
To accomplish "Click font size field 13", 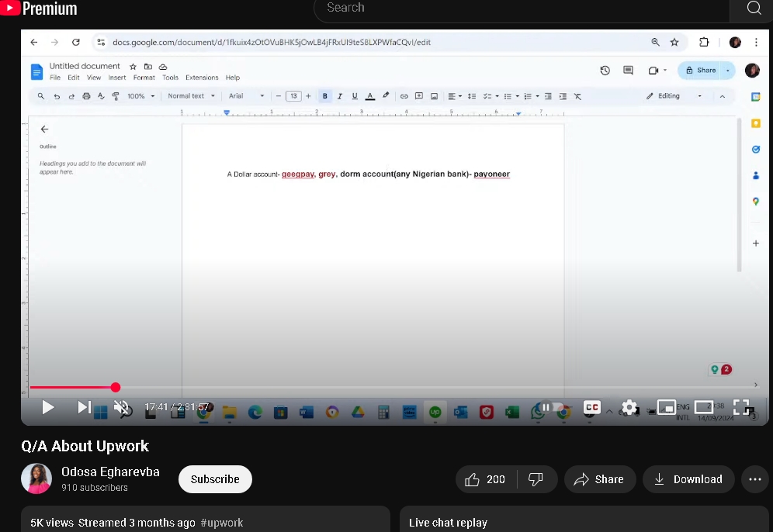I will point(293,96).
